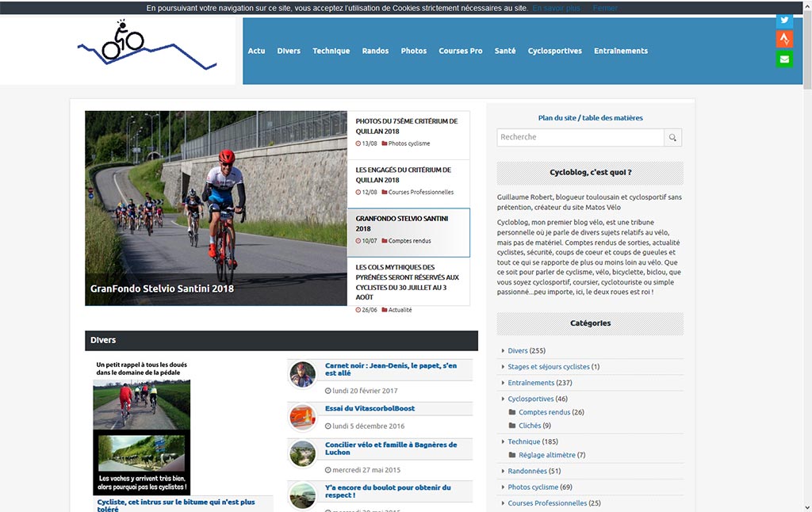
Task: Open the Divers category (255)
Action: [x=518, y=350]
